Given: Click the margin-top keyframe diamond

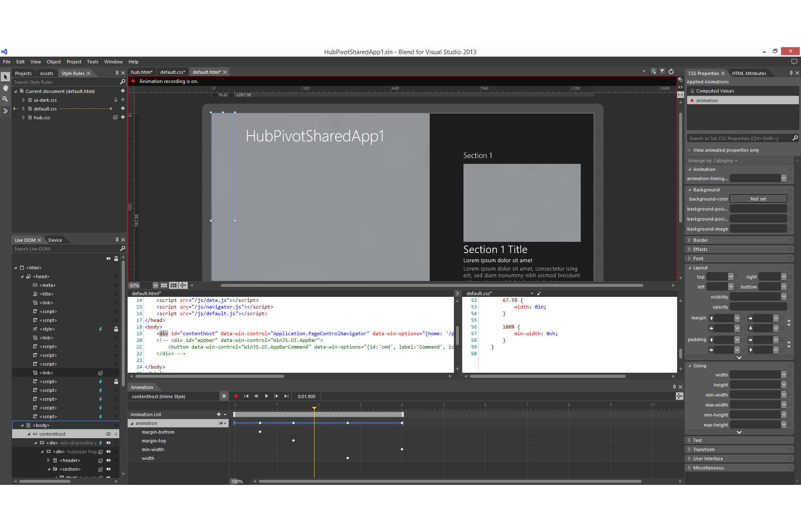Looking at the screenshot, I should pos(293,441).
